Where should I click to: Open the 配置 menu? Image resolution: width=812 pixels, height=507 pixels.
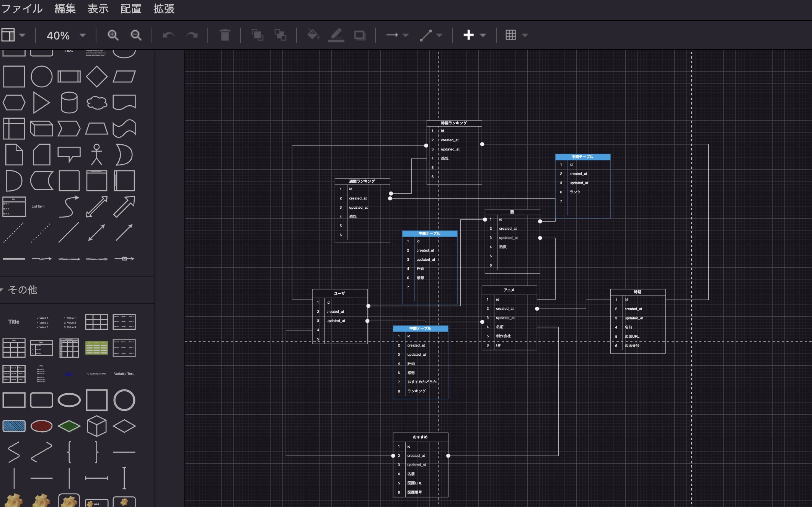click(x=131, y=8)
